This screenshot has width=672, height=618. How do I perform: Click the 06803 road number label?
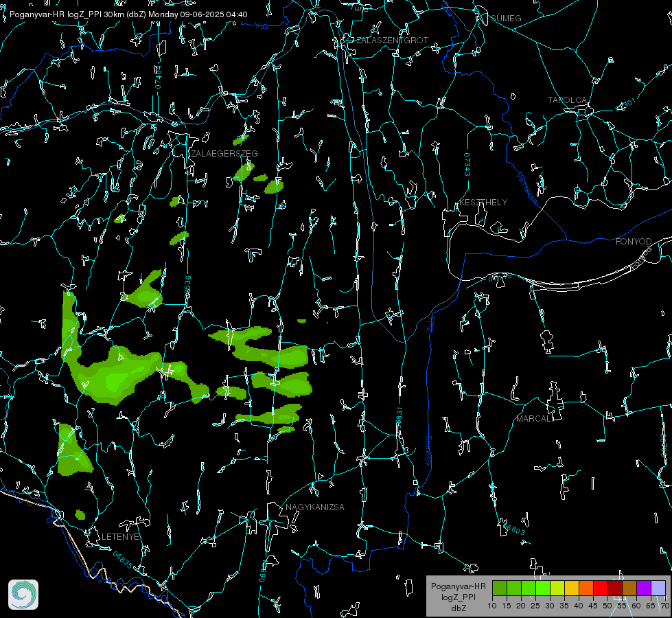point(514,529)
